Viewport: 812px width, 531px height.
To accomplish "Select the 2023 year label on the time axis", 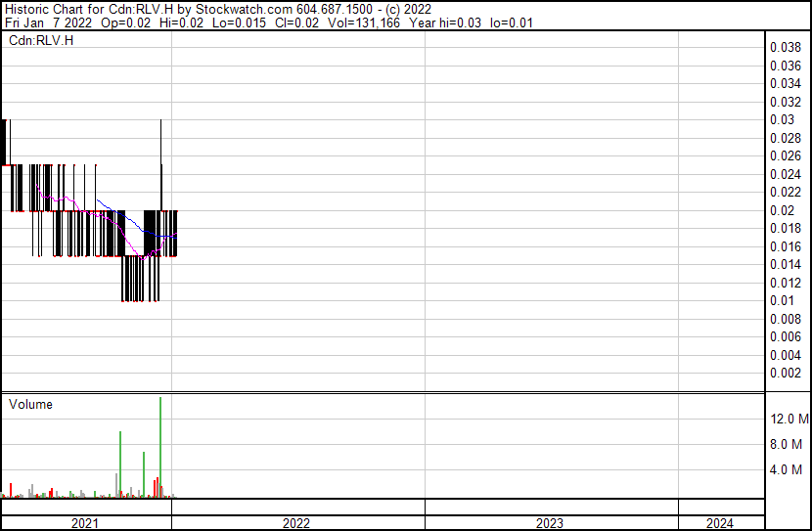I will 550,523.
